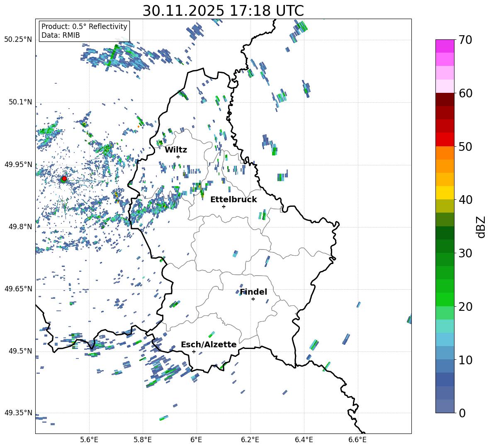Click the Findel station cross marker
This screenshot has width=491, height=448.
tap(253, 299)
